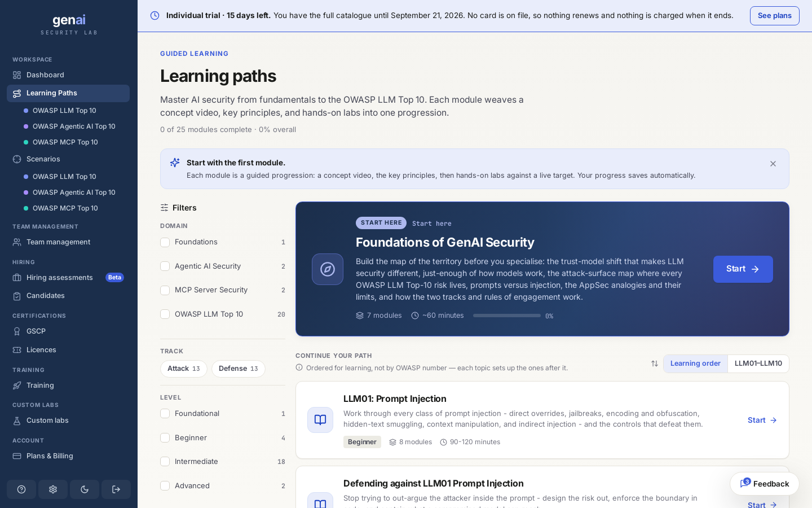Click the Filters sliders icon
This screenshot has width=812, height=508.
pos(164,208)
